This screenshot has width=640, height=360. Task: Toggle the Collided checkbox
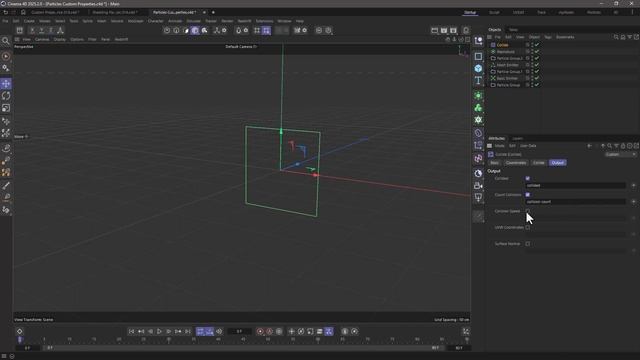coord(528,178)
